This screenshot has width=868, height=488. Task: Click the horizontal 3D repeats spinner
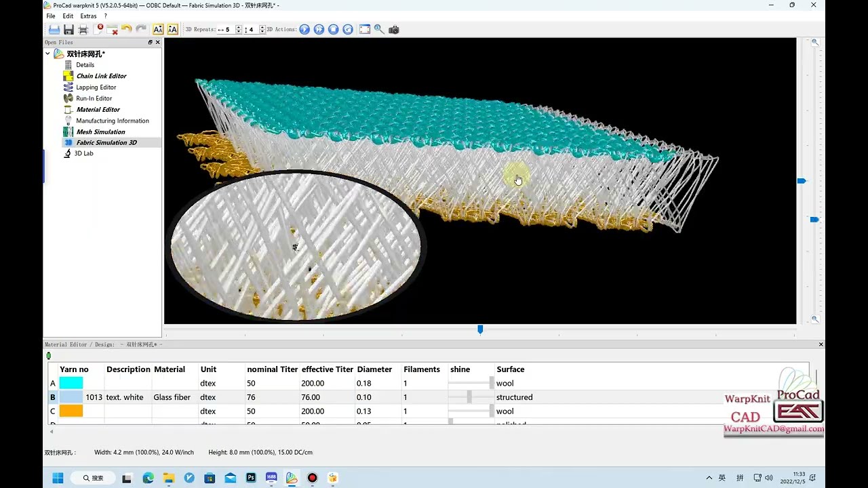[238, 29]
